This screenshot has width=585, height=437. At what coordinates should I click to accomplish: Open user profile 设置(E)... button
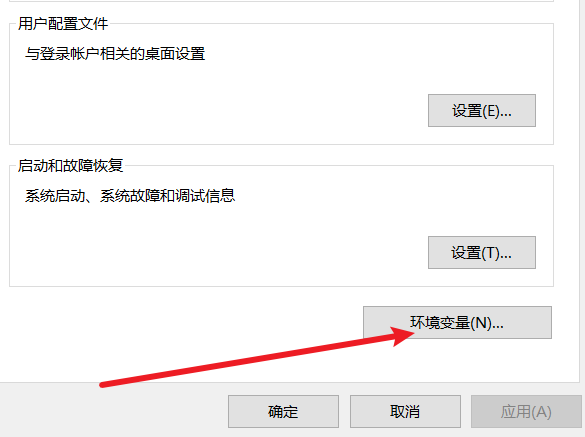coord(482,110)
